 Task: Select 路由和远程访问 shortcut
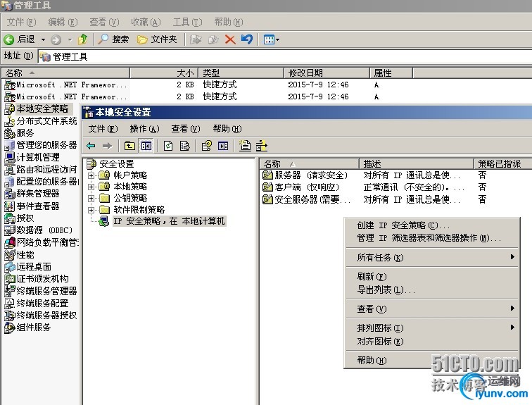(x=41, y=170)
